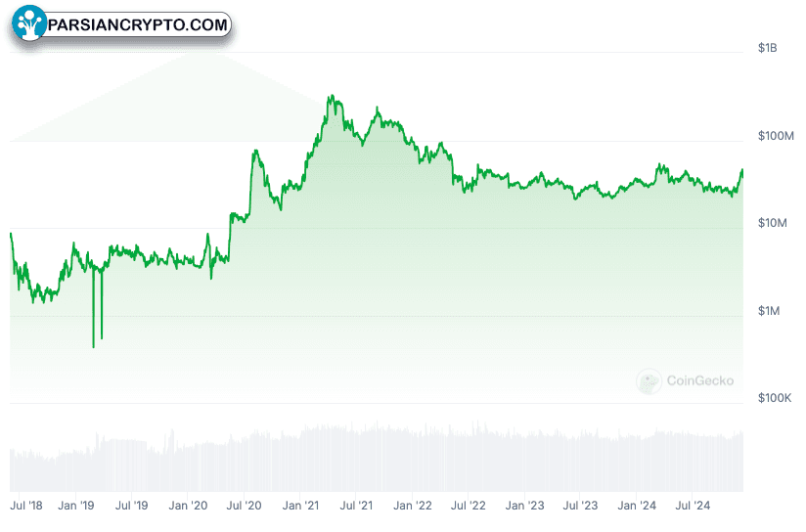Image resolution: width=806 pixels, height=532 pixels.
Task: Select the $10M axis label
Action: pos(772,223)
